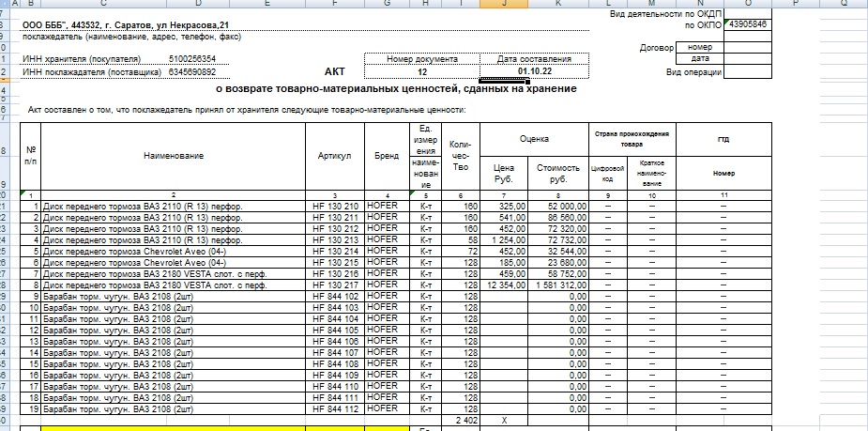Click column O header
This screenshot has width=868, height=431.
click(x=747, y=4)
